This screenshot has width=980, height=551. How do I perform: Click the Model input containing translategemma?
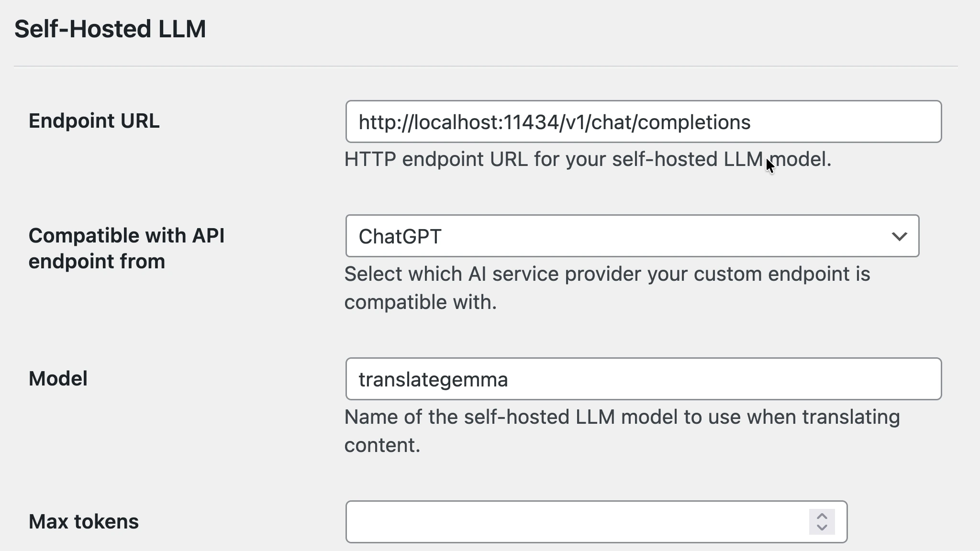(643, 379)
